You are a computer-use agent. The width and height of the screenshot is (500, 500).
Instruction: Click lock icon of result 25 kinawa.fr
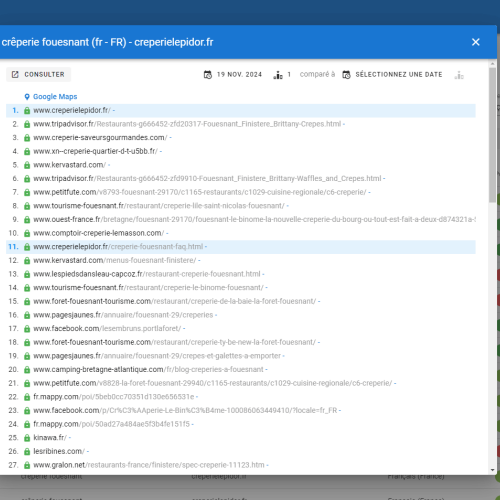pyautogui.click(x=27, y=439)
